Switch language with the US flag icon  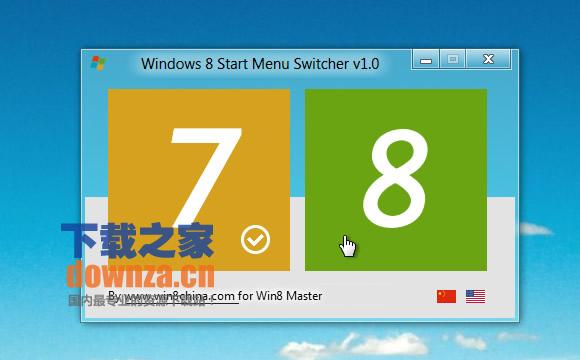tap(475, 296)
